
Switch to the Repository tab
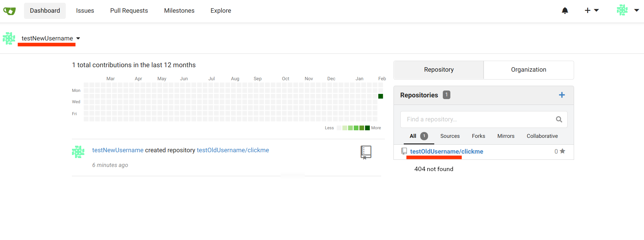coord(439,70)
